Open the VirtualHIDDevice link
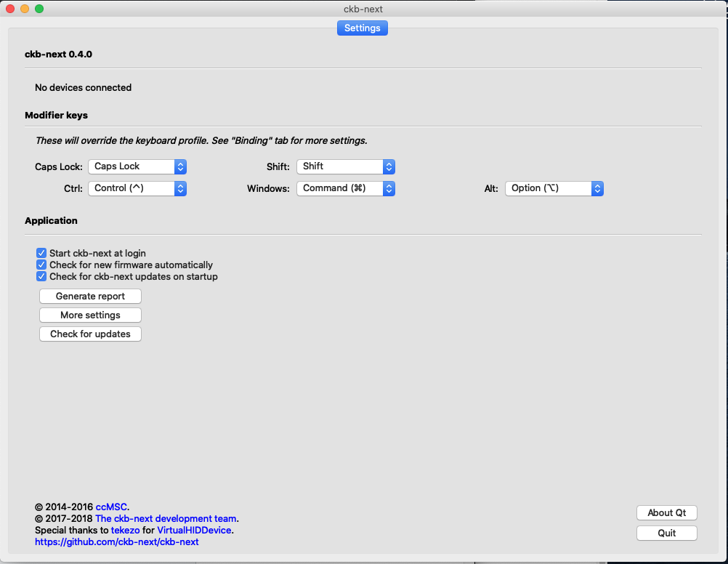Image resolution: width=728 pixels, height=564 pixels. point(194,530)
